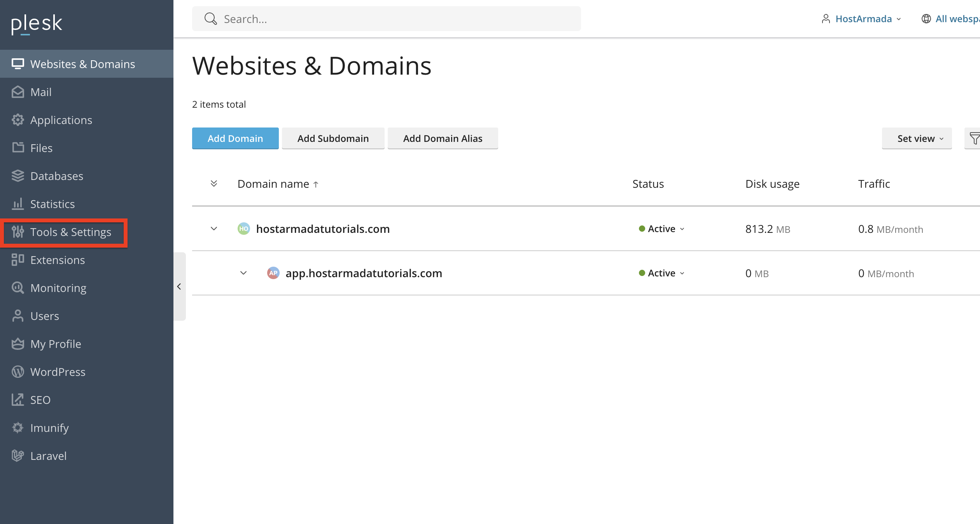Open the All webspaces link

coord(957,19)
